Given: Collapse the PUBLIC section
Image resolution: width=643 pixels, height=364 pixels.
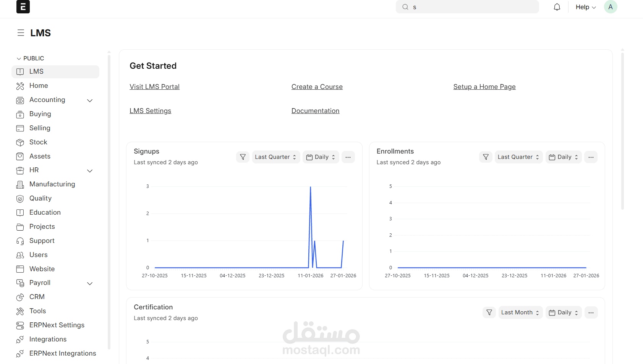Looking at the screenshot, I should [19, 58].
